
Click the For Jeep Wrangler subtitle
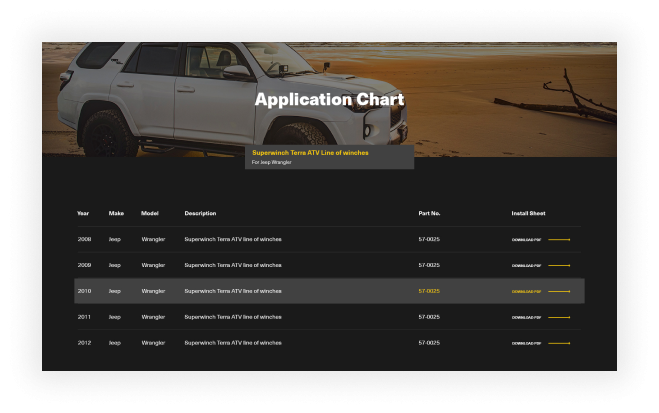[x=272, y=162]
